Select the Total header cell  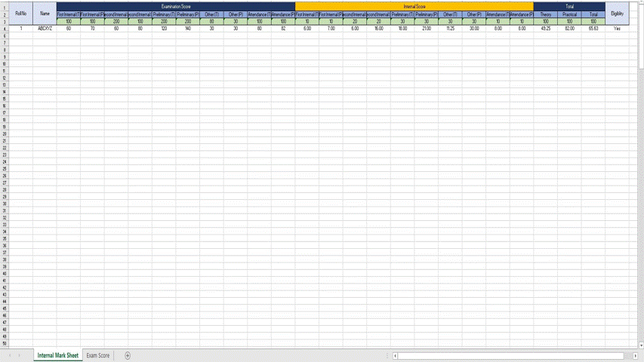(569, 6)
